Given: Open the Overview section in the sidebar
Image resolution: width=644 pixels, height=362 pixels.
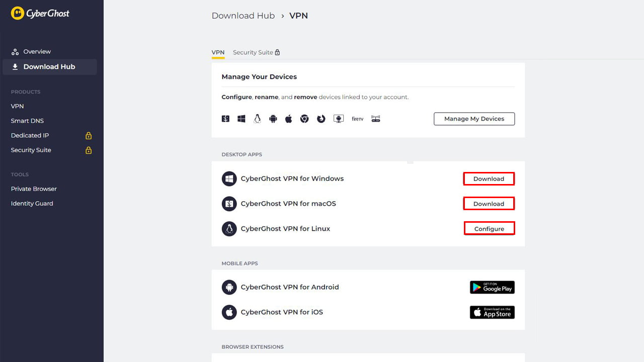Looking at the screenshot, I should pyautogui.click(x=37, y=51).
